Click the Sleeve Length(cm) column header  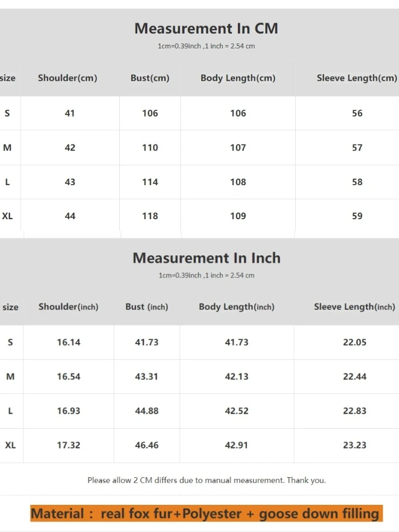click(356, 78)
